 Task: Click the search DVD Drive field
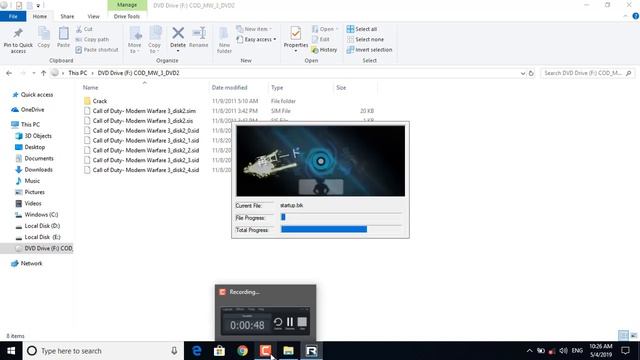click(x=587, y=73)
